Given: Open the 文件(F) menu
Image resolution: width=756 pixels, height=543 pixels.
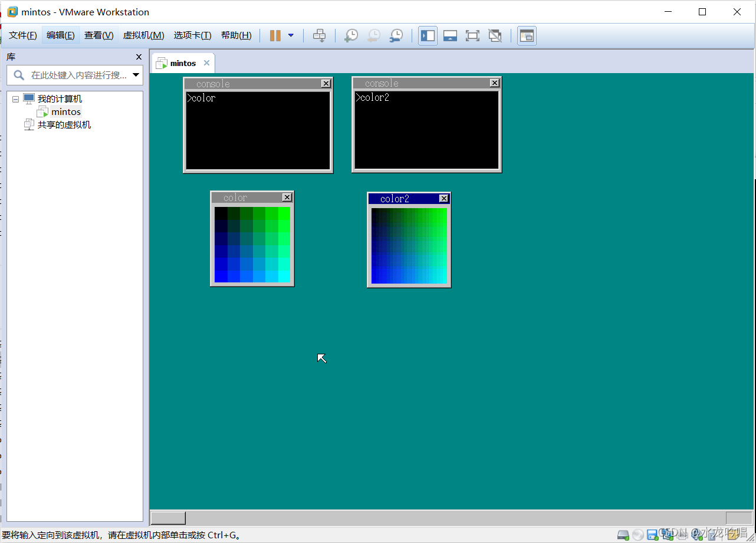Looking at the screenshot, I should 23,35.
